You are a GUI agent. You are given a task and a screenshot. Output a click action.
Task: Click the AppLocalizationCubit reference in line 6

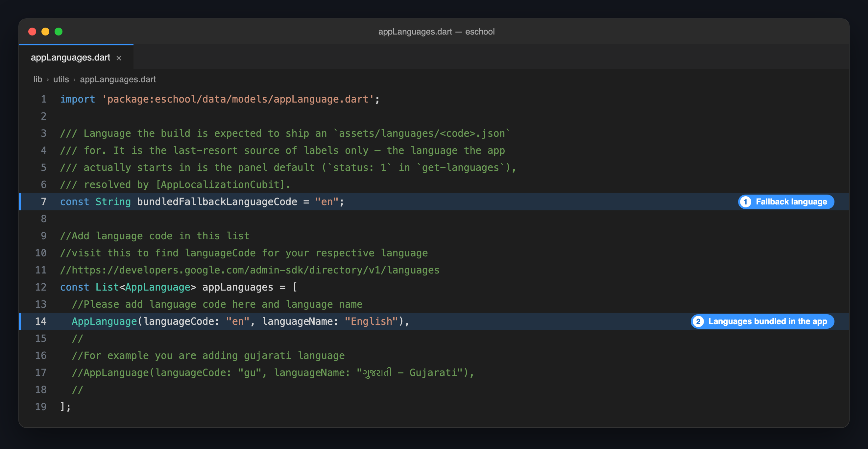point(220,185)
